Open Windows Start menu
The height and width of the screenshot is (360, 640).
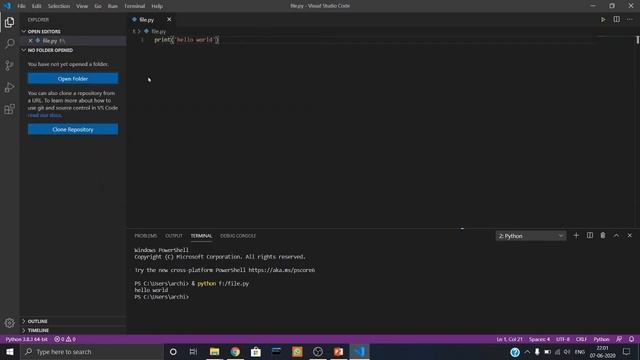click(9, 351)
